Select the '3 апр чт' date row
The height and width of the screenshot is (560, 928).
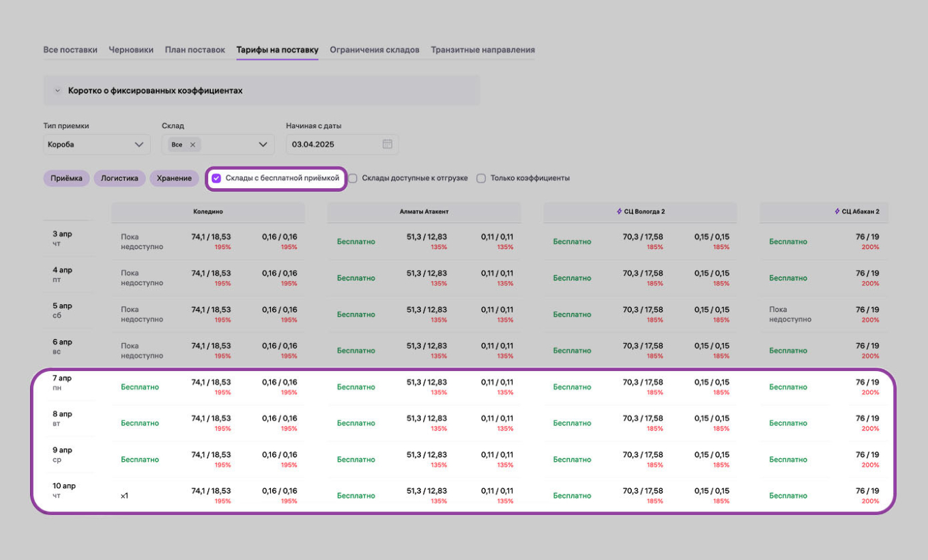point(62,238)
